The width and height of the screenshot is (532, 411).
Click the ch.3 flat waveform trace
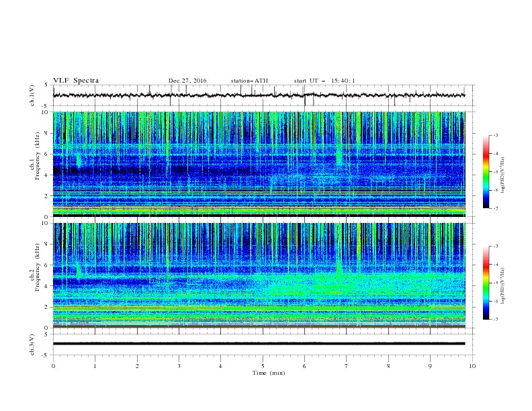pyautogui.click(x=259, y=344)
